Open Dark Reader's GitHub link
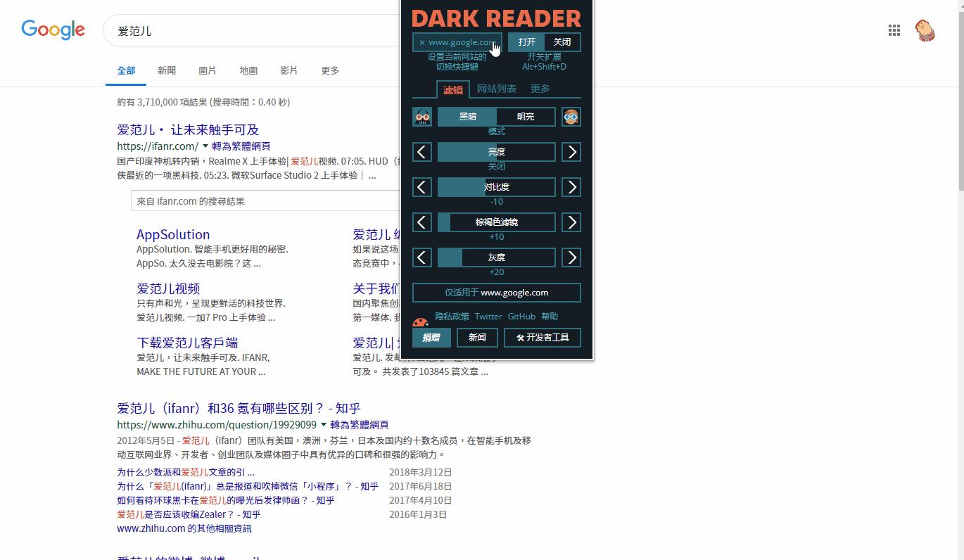Image resolution: width=964 pixels, height=560 pixels. click(x=521, y=317)
